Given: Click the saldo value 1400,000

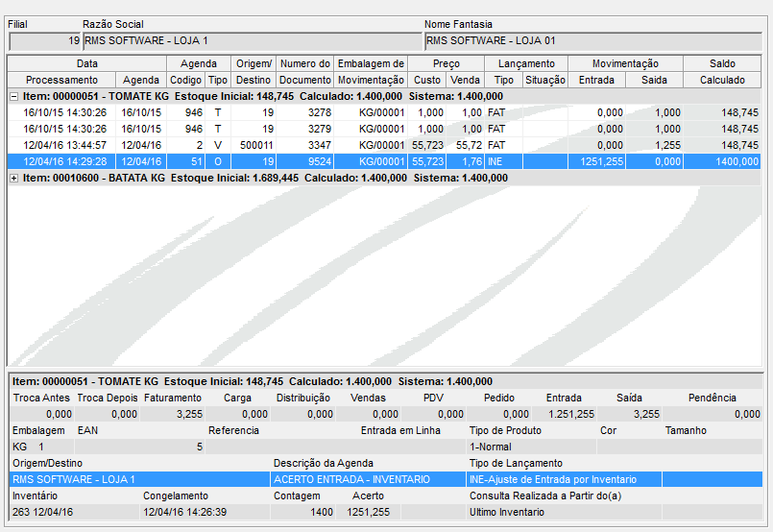Looking at the screenshot, I should [x=737, y=161].
